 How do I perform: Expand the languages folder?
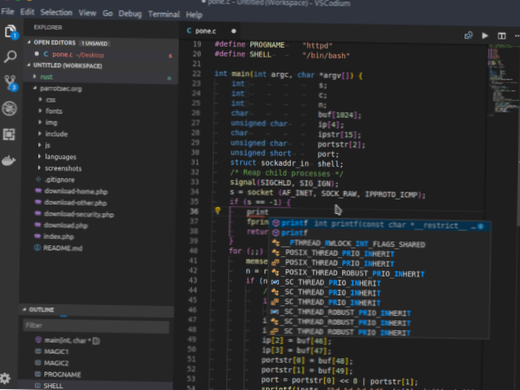pyautogui.click(x=39, y=156)
